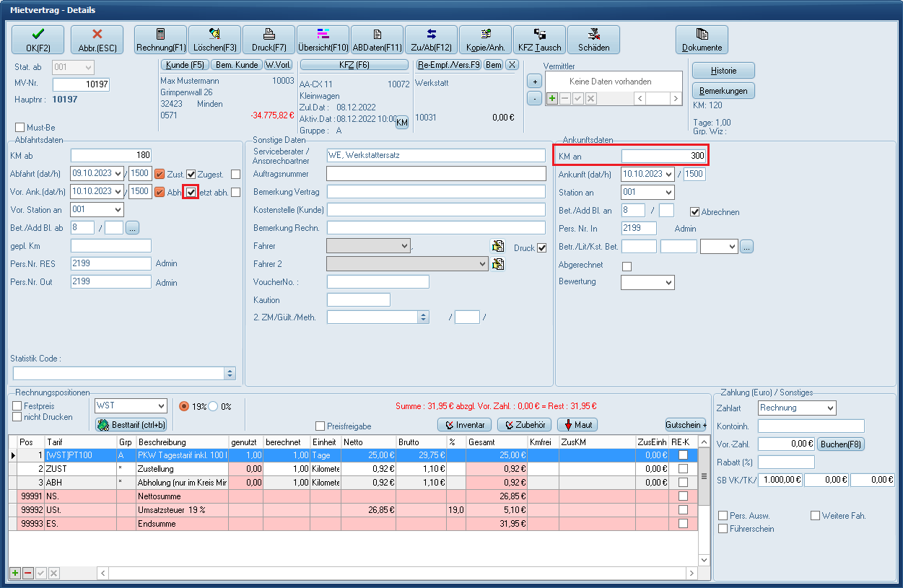Image resolution: width=903 pixels, height=588 pixels.
Task: Open the Übersicht(F10) overview
Action: click(x=323, y=40)
